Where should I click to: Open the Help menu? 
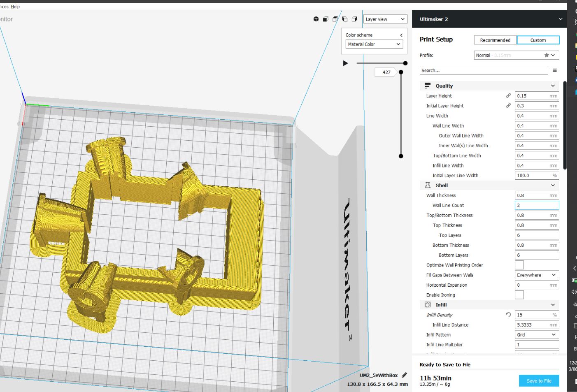tap(15, 7)
